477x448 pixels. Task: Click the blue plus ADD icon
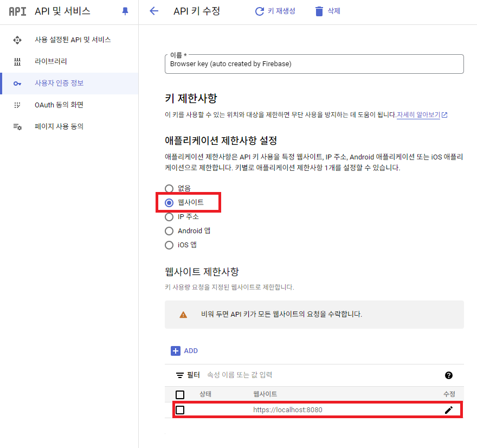tap(176, 351)
